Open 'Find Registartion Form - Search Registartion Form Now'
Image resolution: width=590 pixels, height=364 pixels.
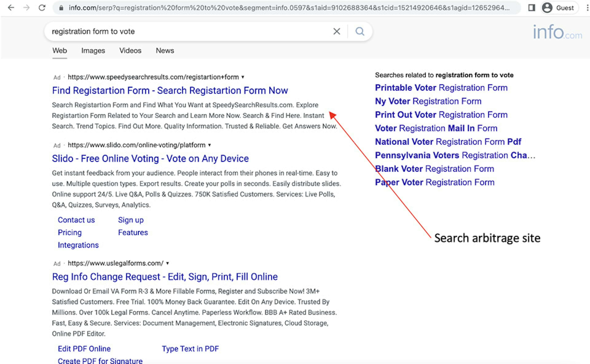point(170,91)
